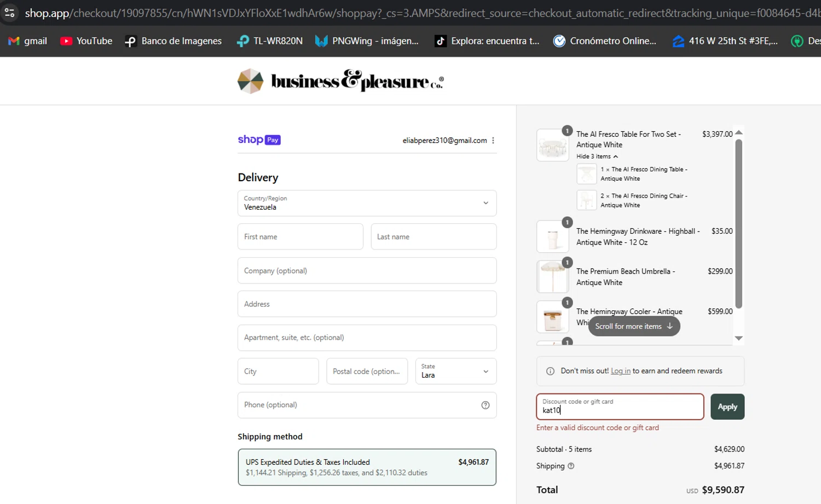
Task: Focus the Last name field
Action: (x=433, y=236)
